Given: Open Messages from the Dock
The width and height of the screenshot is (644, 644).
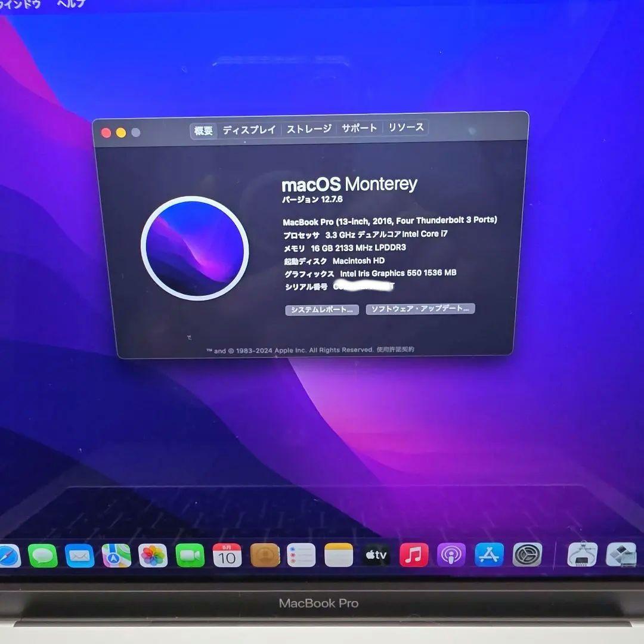Looking at the screenshot, I should point(43,556).
